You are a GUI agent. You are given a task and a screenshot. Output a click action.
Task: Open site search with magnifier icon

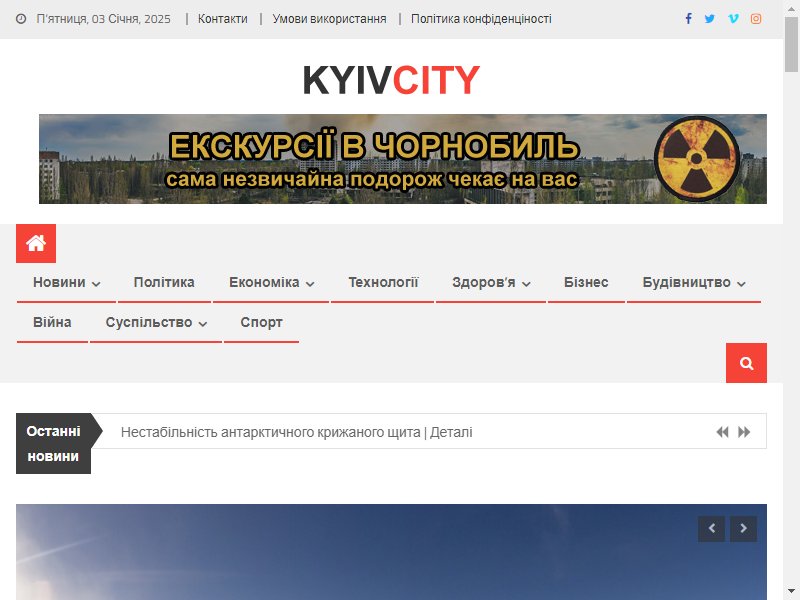coord(746,363)
